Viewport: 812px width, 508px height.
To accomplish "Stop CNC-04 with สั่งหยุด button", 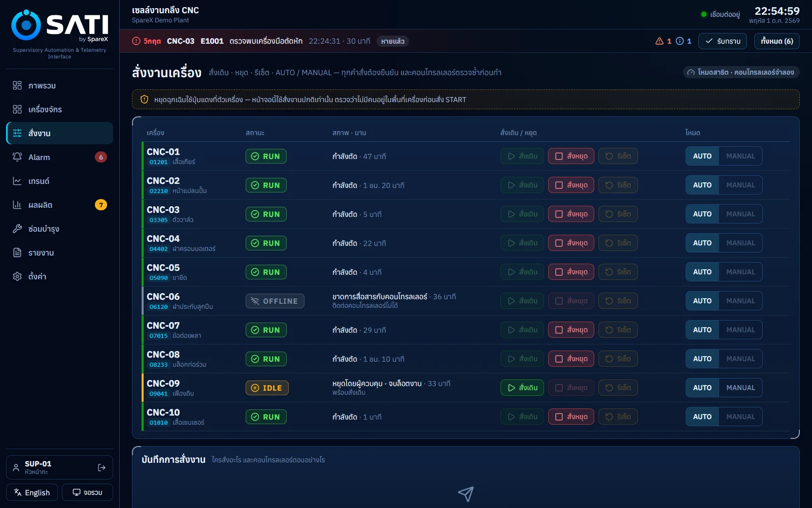I will pyautogui.click(x=571, y=243).
